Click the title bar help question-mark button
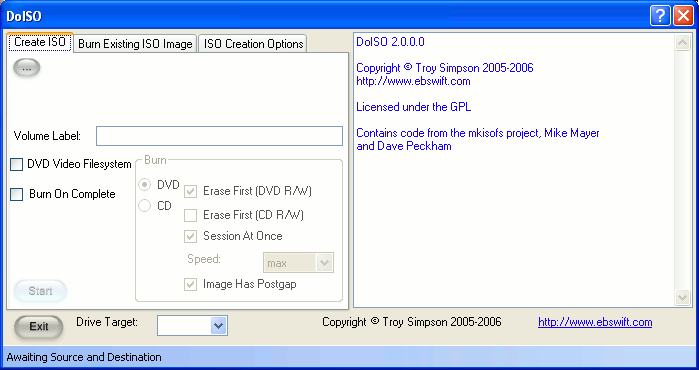Viewport: 699px width, 370px height. coord(660,16)
